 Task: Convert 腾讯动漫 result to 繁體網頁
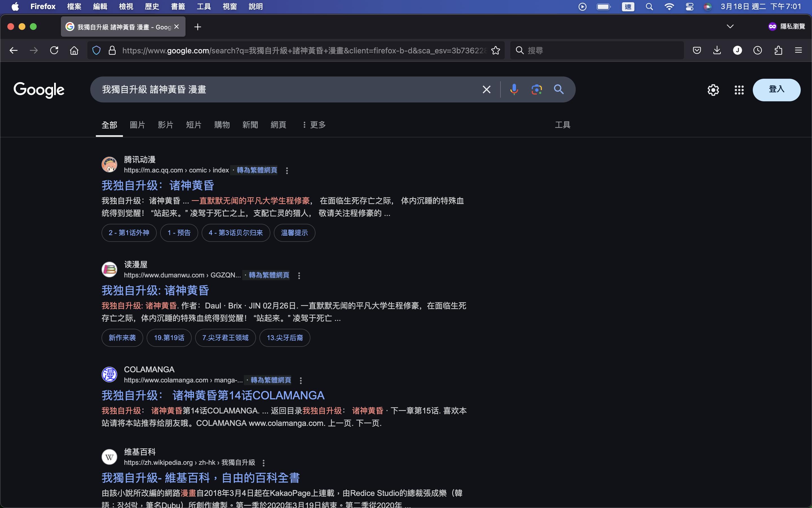pos(257,170)
